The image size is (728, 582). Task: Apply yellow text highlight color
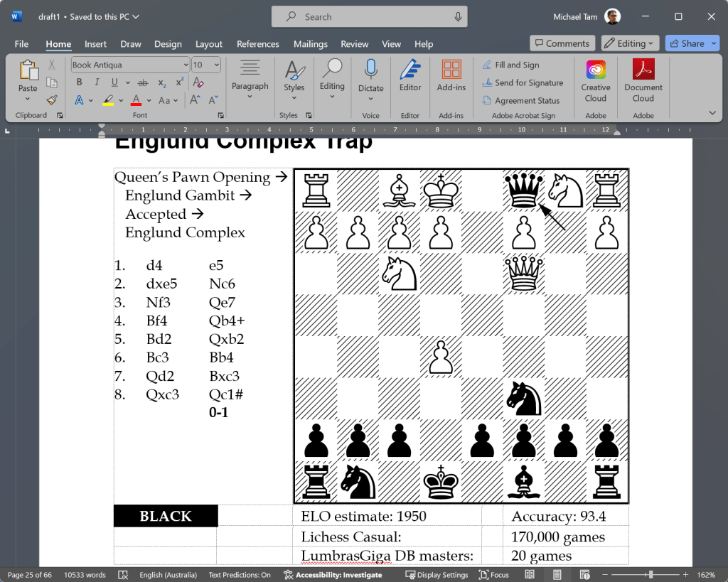click(108, 100)
